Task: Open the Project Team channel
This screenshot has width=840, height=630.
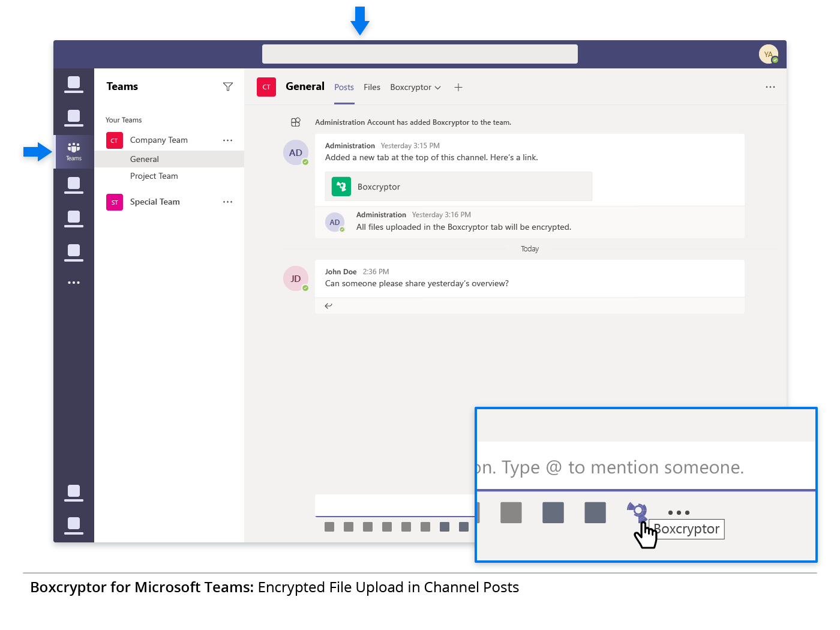Action: [x=154, y=176]
